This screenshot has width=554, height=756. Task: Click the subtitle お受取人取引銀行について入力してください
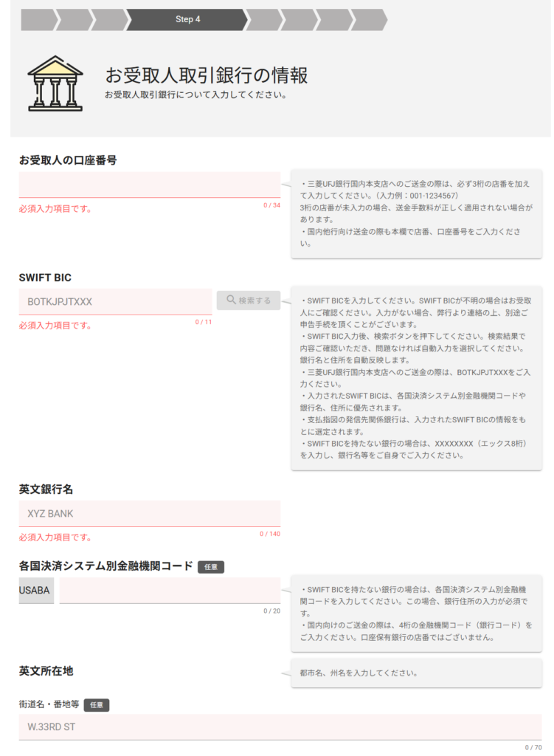[195, 95]
